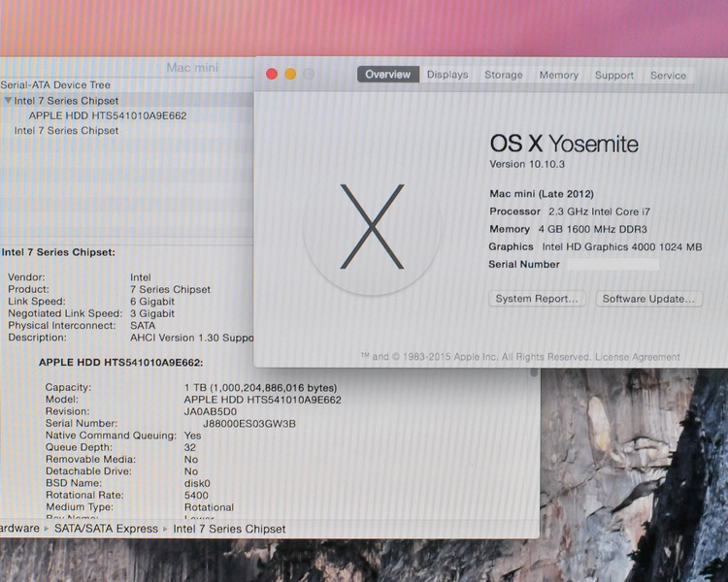Viewport: 728px width, 582px height.
Task: Click the Version 10.10.3 text
Action: [527, 164]
